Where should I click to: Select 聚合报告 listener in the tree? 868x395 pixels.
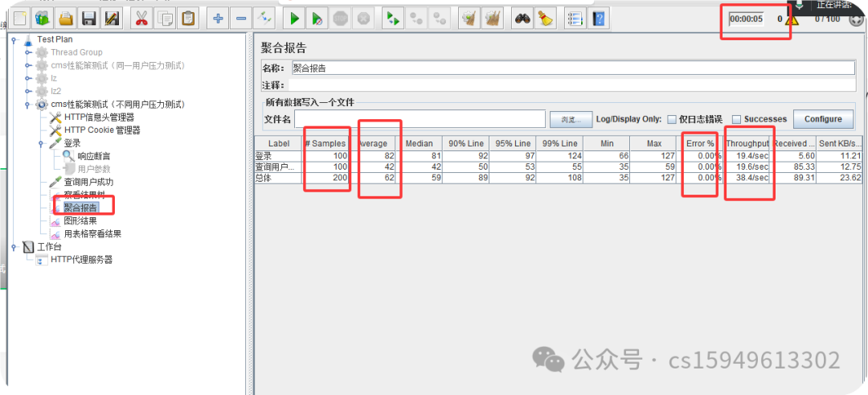tap(80, 208)
